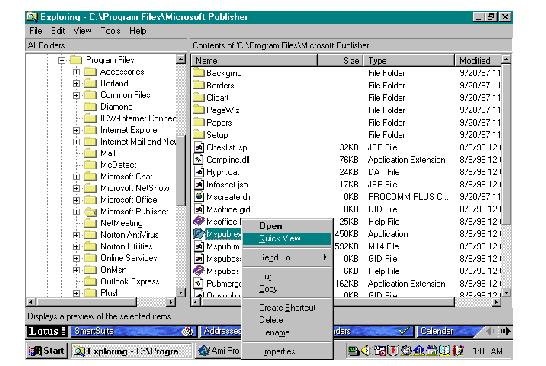Collapse the Program Files tree node

tap(62, 60)
